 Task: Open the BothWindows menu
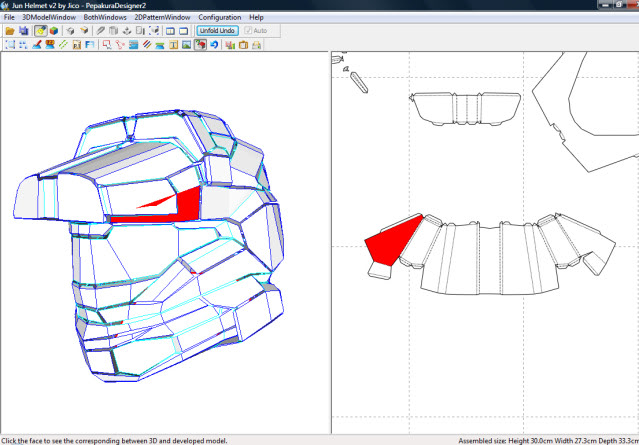[105, 17]
